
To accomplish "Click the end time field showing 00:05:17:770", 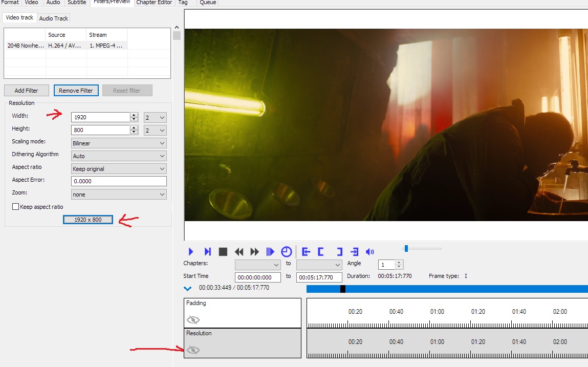I will click(319, 277).
